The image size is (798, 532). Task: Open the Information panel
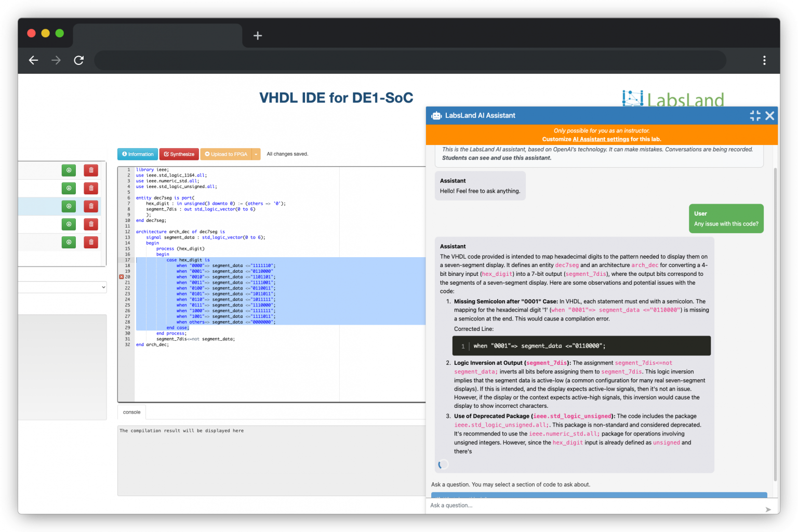[138, 154]
